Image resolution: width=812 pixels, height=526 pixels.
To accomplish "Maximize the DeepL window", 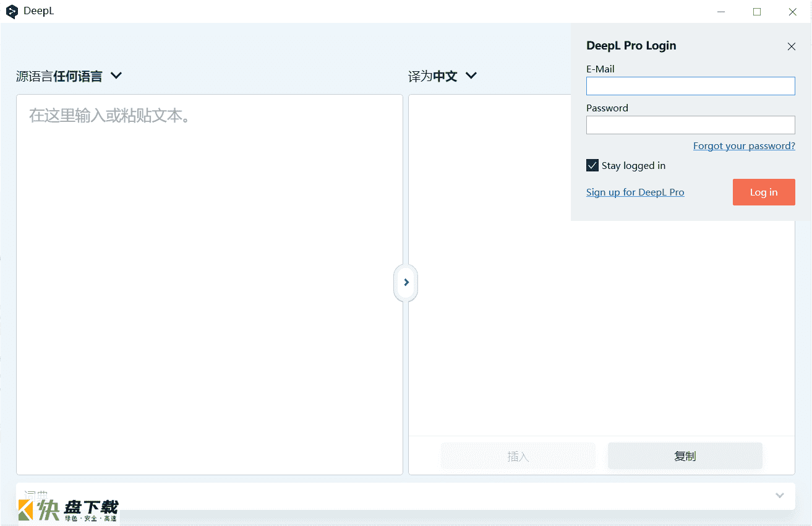I will pos(757,12).
